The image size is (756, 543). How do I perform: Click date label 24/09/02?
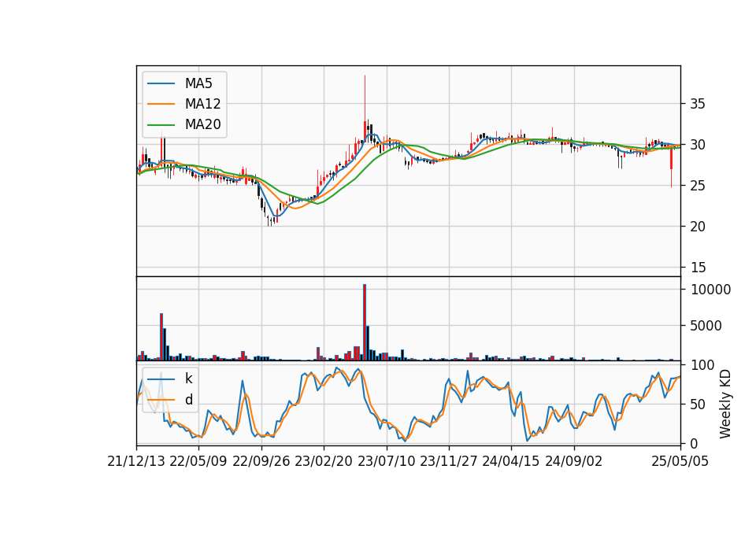pos(574,461)
